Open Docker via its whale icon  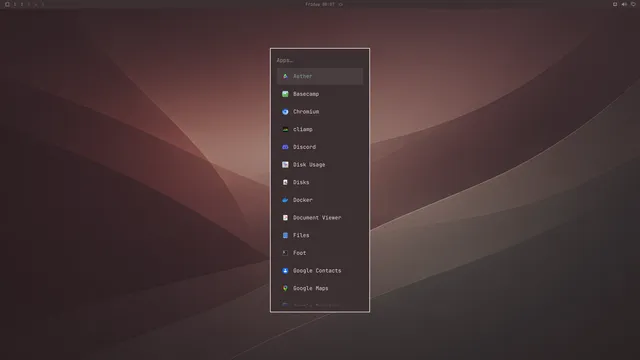pyautogui.click(x=285, y=200)
